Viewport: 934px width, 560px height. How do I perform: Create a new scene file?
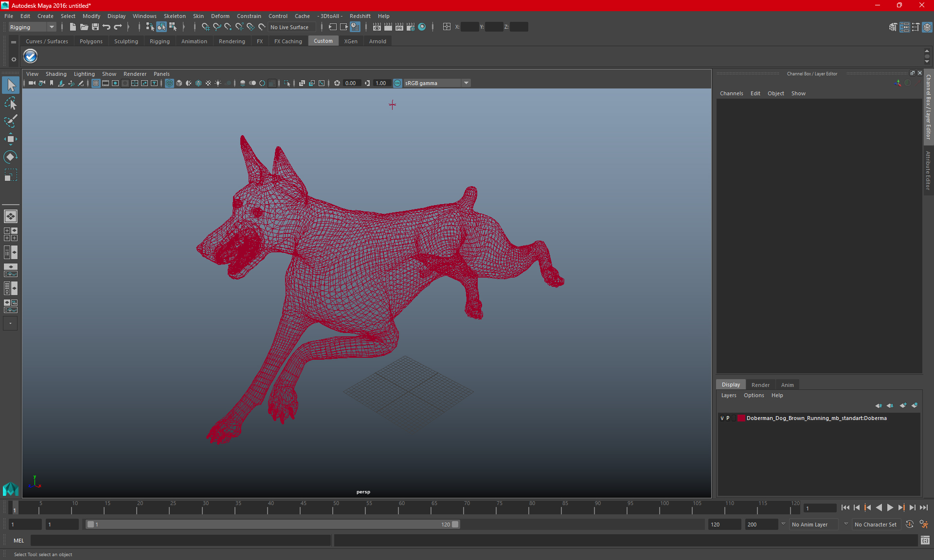click(x=72, y=27)
